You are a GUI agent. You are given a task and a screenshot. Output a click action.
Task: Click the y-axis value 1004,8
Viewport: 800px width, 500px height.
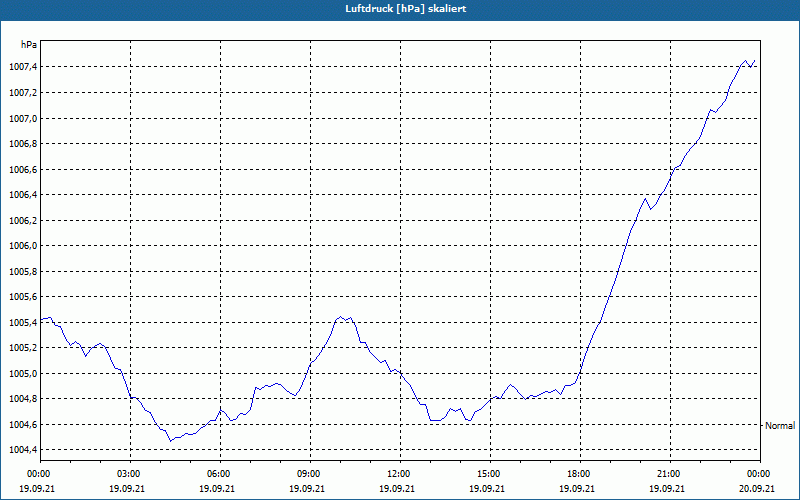click(x=22, y=399)
